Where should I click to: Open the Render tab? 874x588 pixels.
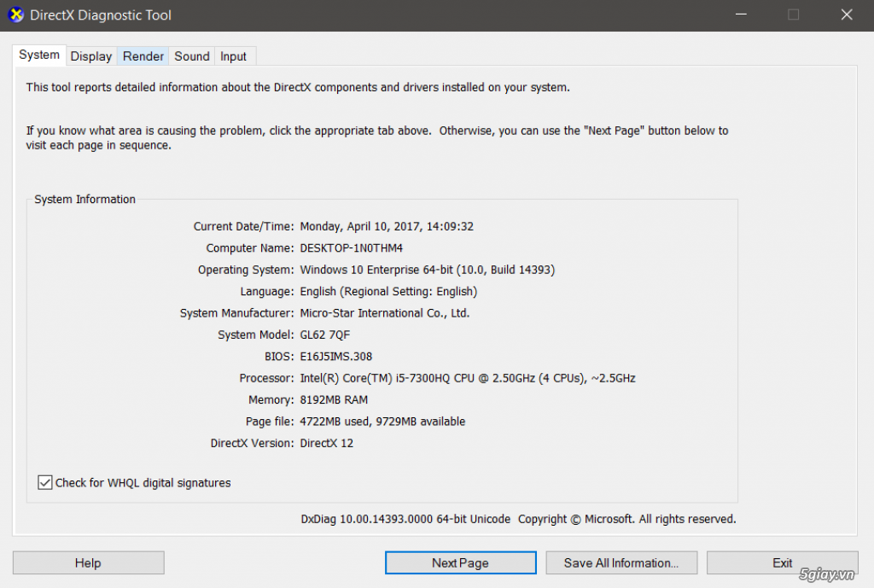(143, 56)
